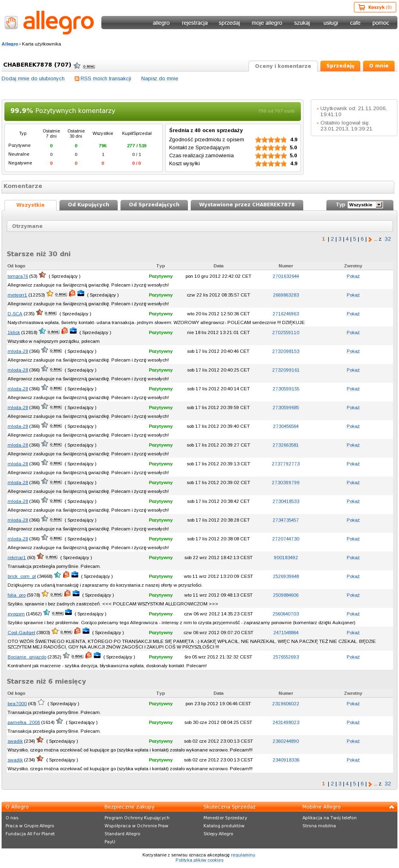Open CHABEREK7878's 'o mnie' badge
Image resolution: width=399 pixels, height=868 pixels.
[x=89, y=66]
